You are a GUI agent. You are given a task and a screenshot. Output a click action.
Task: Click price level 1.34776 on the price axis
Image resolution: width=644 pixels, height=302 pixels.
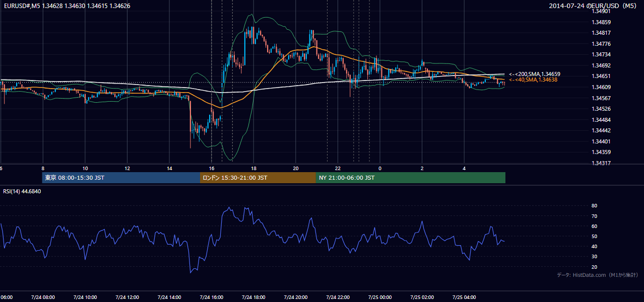[602, 44]
